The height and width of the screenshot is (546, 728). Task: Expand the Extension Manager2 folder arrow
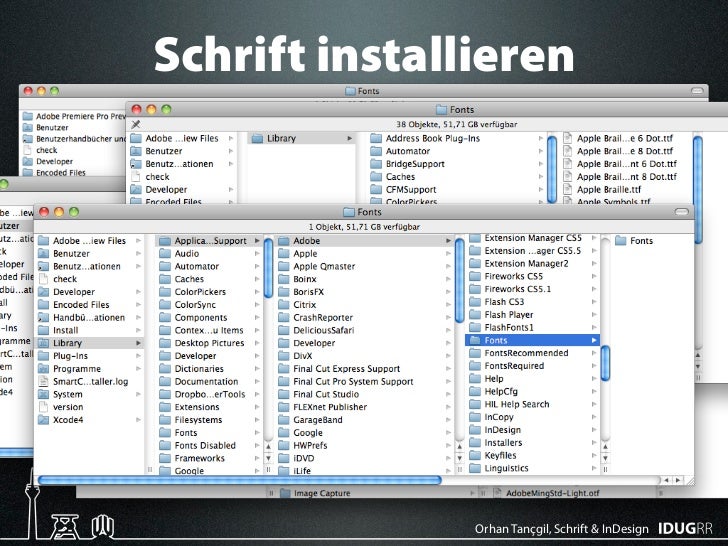click(x=594, y=263)
